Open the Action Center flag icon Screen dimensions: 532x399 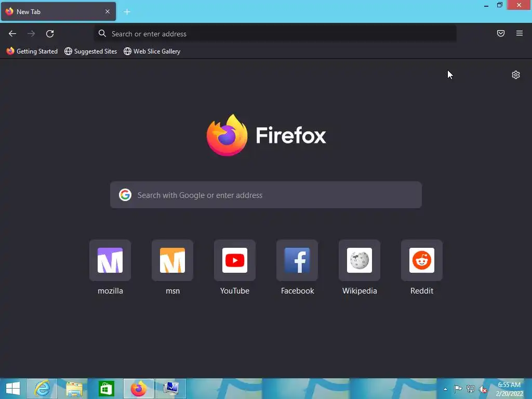pyautogui.click(x=458, y=389)
